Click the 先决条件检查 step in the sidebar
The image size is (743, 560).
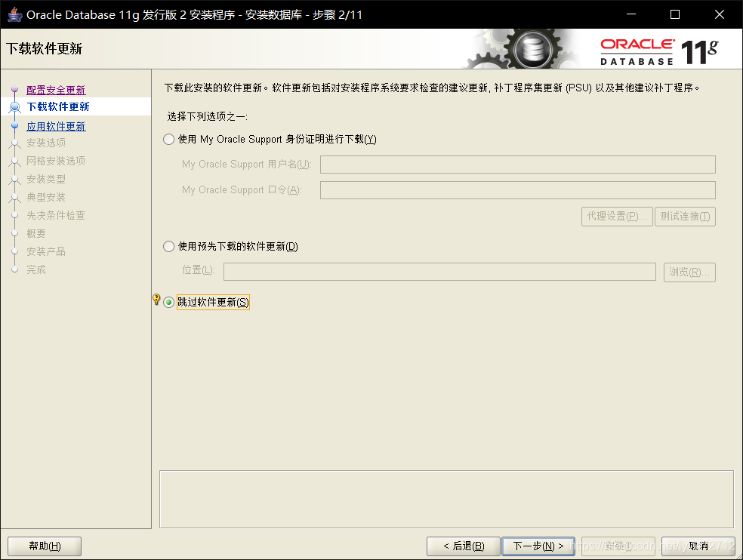pos(56,216)
